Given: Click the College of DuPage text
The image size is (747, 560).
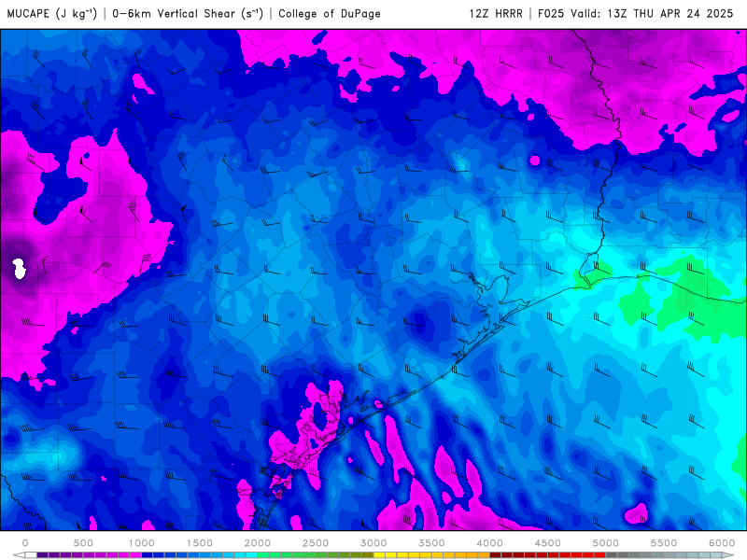Looking at the screenshot, I should click(x=330, y=13).
